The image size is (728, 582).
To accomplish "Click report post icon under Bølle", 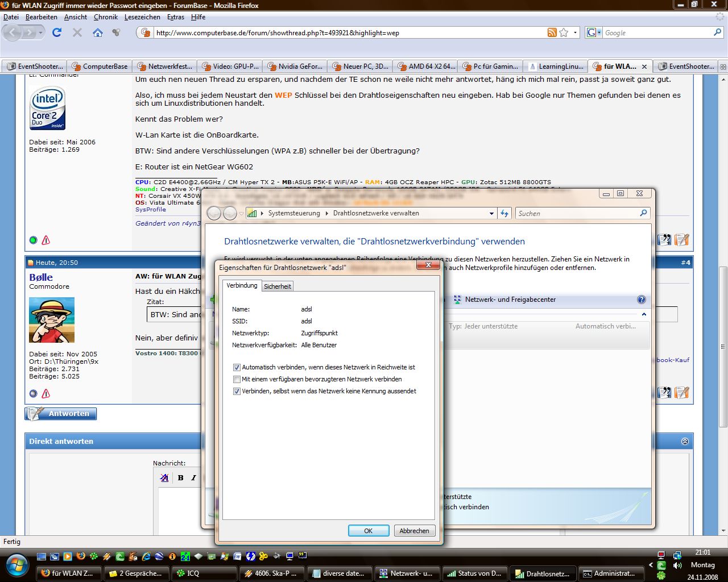I will [x=46, y=393].
